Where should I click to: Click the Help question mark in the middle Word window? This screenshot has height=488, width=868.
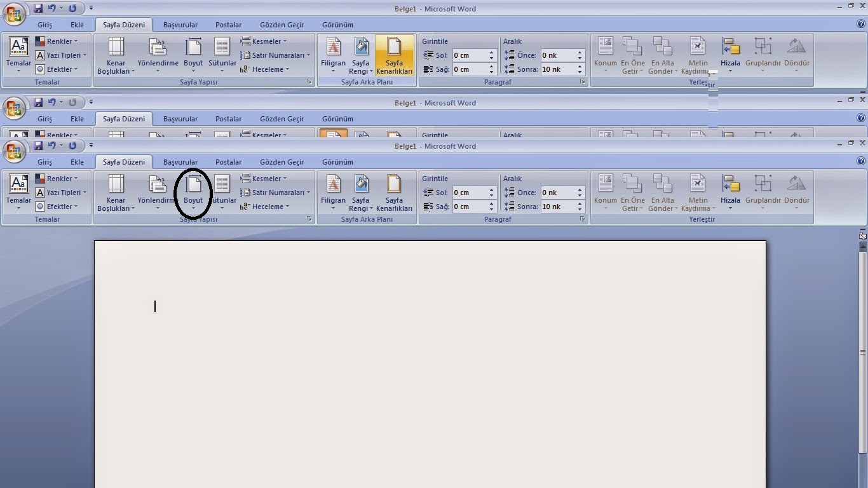click(x=861, y=118)
